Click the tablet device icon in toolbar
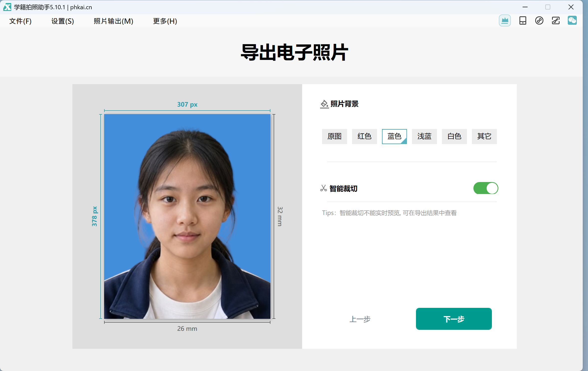588x371 pixels. [523, 21]
